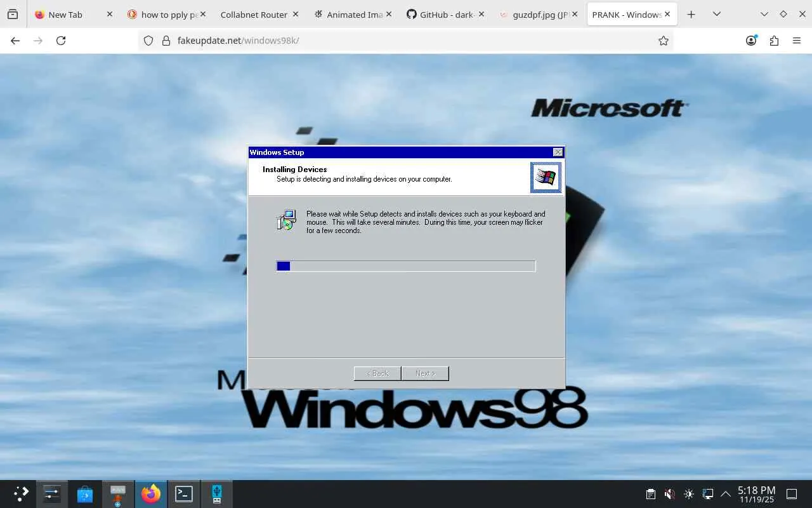
Task: Open the Konsole terminal from taskbar
Action: (x=184, y=493)
